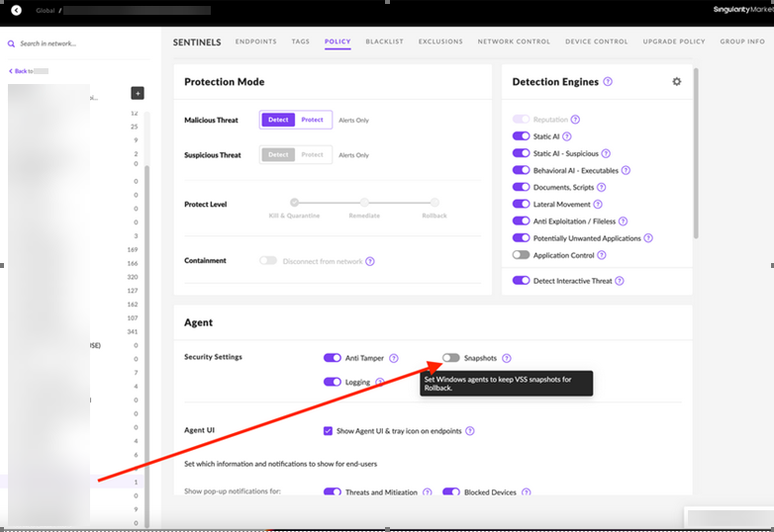The image size is (774, 532).
Task: Click Global breadcrumb link
Action: click(x=45, y=10)
